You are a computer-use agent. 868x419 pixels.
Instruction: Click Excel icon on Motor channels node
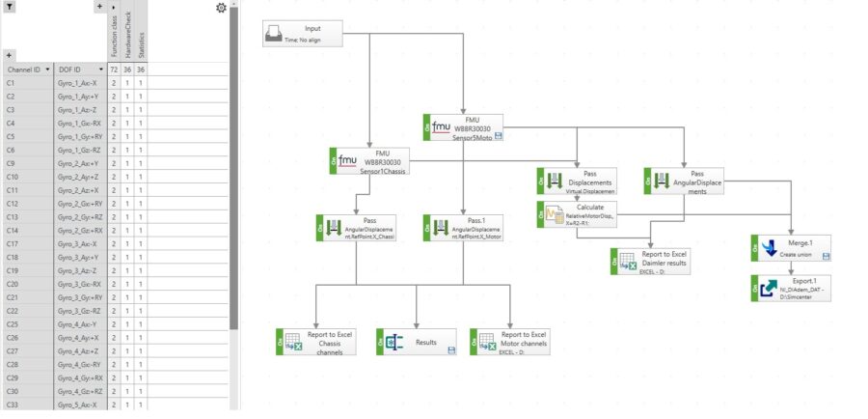pyautogui.click(x=486, y=342)
